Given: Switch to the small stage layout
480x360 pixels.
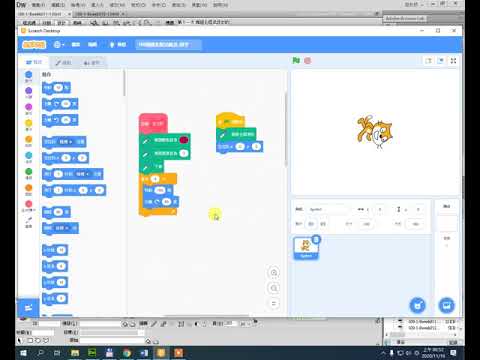Looking at the screenshot, I should tap(429, 61).
